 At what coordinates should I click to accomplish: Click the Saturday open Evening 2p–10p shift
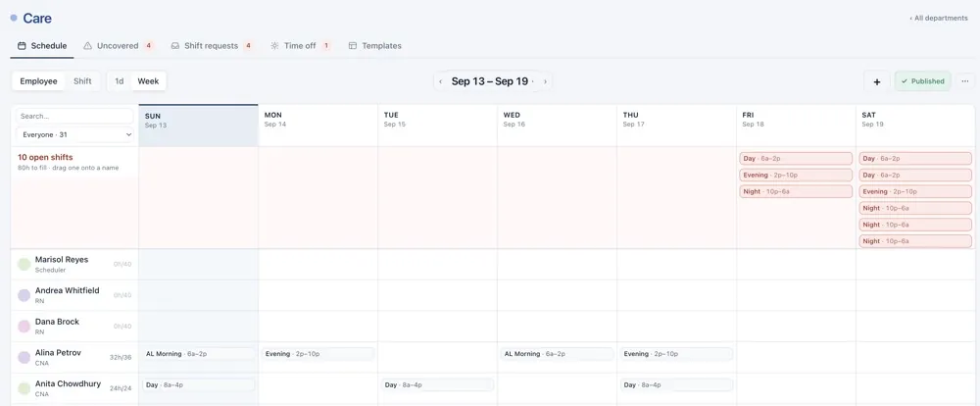point(915,191)
